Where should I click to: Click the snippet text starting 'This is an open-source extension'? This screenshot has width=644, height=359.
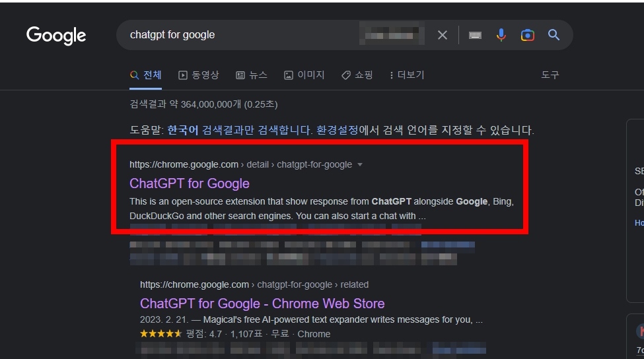[x=322, y=209]
